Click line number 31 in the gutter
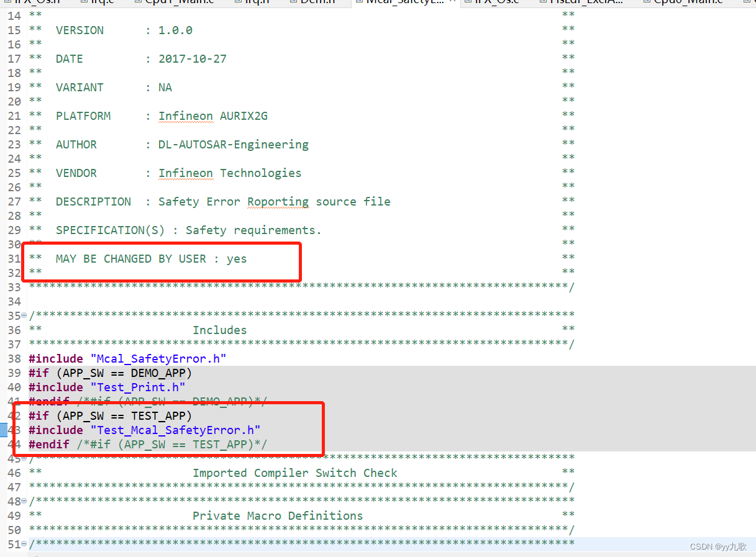Image resolution: width=756 pixels, height=557 pixels. (x=14, y=258)
